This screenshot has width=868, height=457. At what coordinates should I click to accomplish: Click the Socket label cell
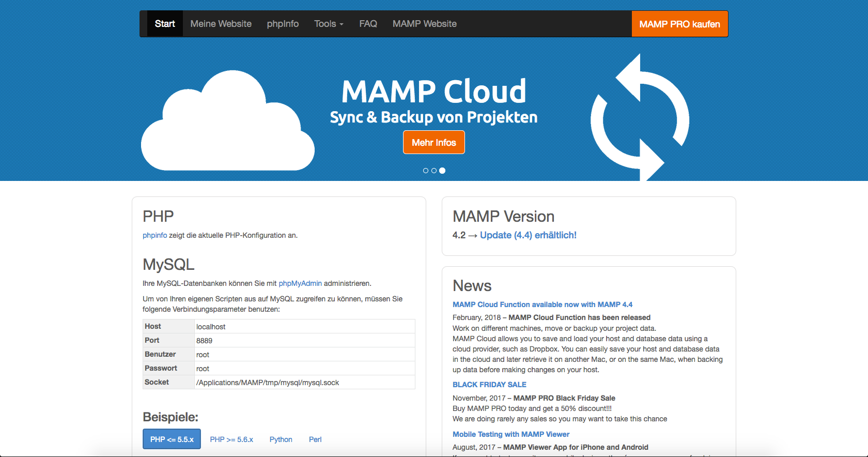pos(168,382)
